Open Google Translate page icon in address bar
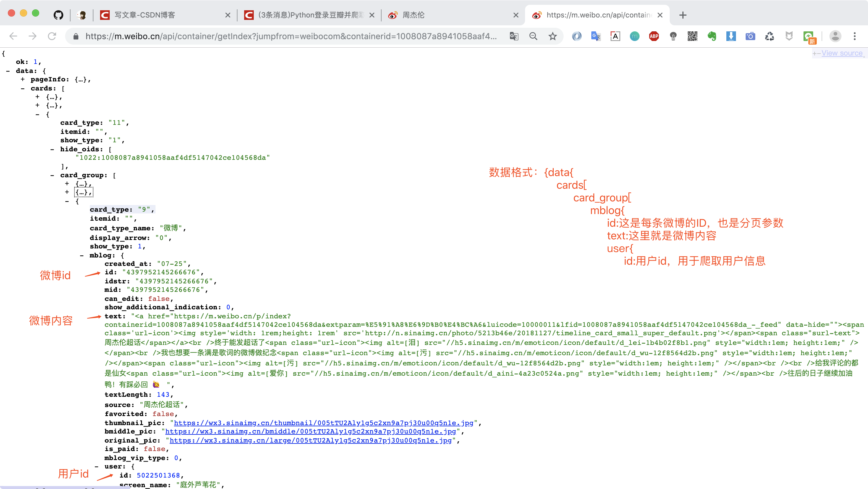 (514, 36)
